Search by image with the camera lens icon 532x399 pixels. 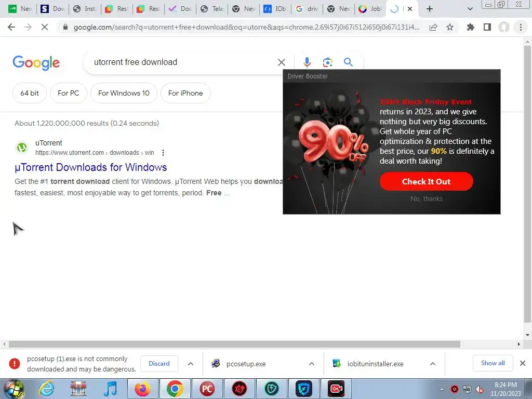coord(327,62)
